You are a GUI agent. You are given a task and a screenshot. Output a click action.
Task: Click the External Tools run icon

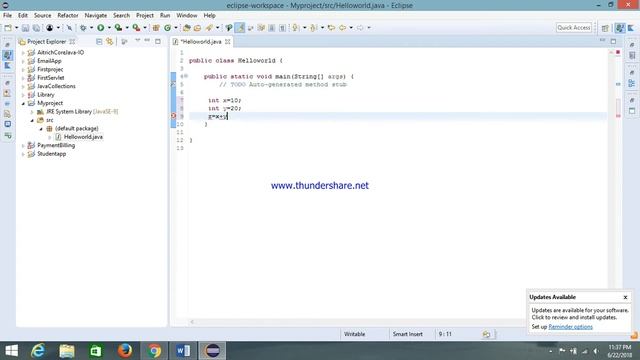[136, 28]
